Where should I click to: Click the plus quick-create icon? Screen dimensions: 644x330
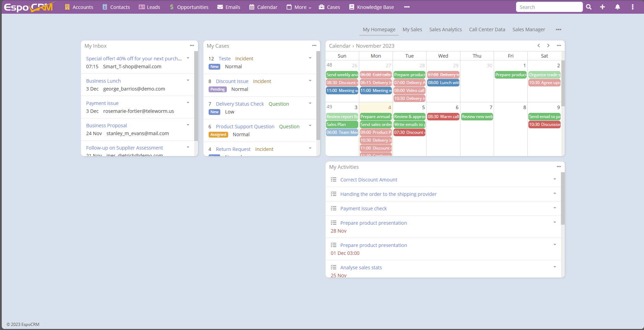[x=602, y=7]
